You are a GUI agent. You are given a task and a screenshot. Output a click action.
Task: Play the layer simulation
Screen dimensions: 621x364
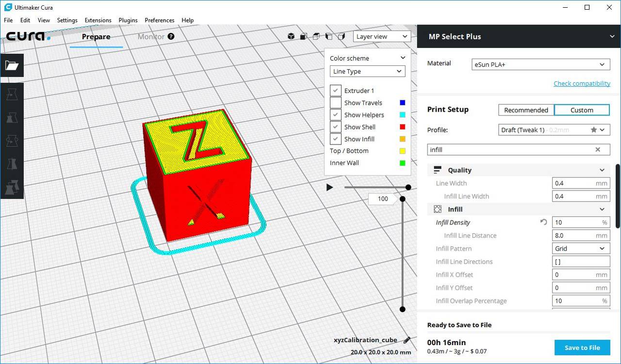point(330,187)
